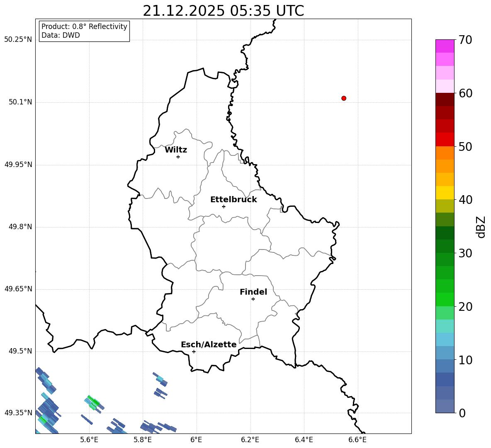Click the 50 value on the colorbar
This screenshot has height=448, width=491.
pos(465,147)
